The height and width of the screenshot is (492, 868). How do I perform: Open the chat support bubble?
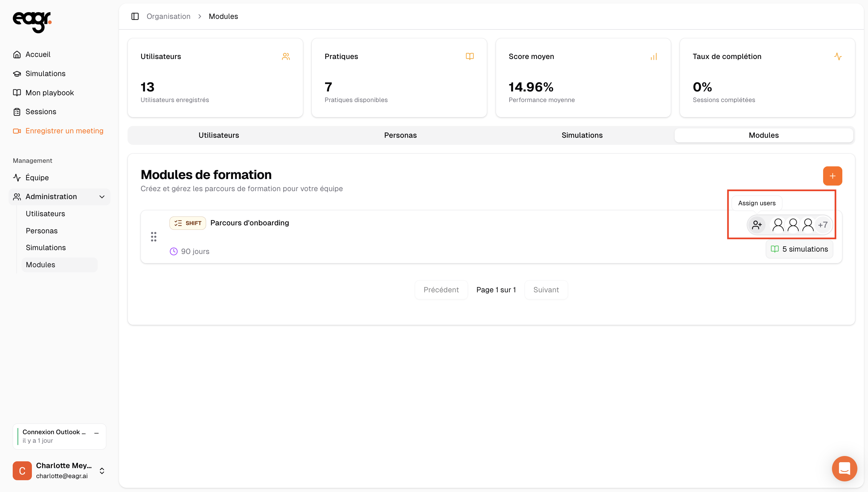tap(844, 468)
